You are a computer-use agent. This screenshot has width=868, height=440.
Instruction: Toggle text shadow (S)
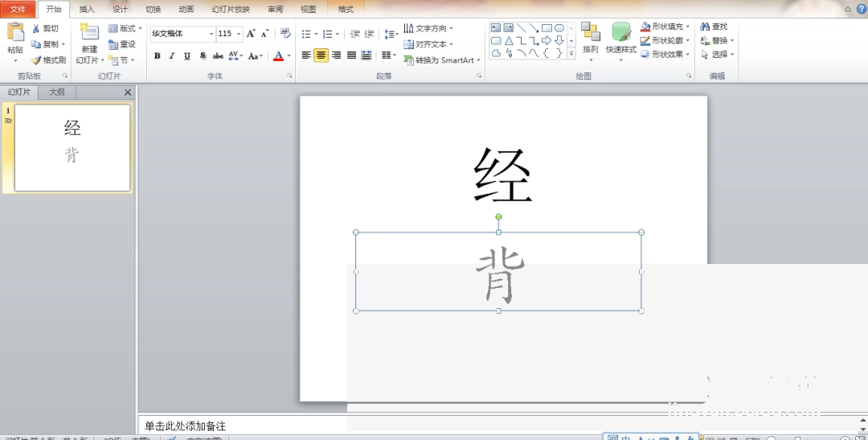click(x=203, y=56)
